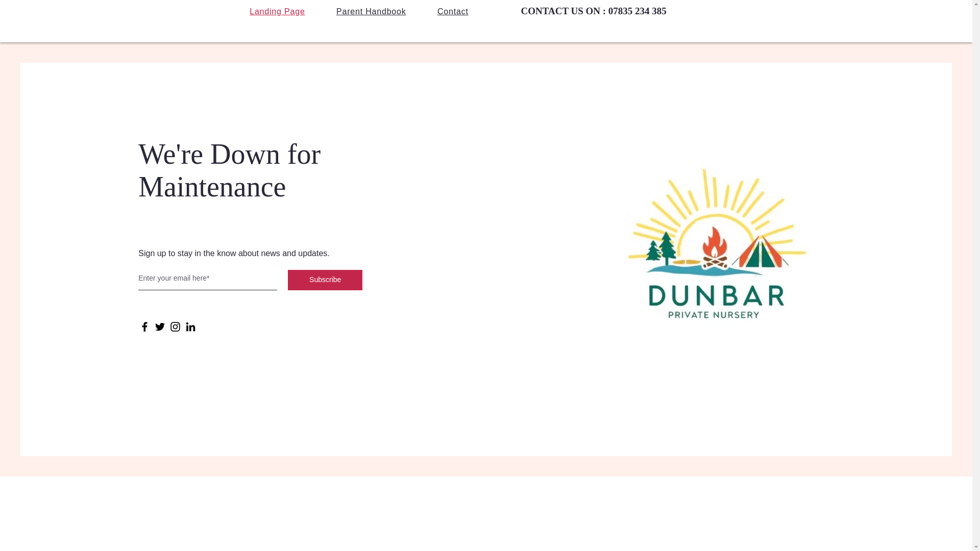
Task: Click the 'We're Down for Maintenance' heading
Action: pos(230,170)
